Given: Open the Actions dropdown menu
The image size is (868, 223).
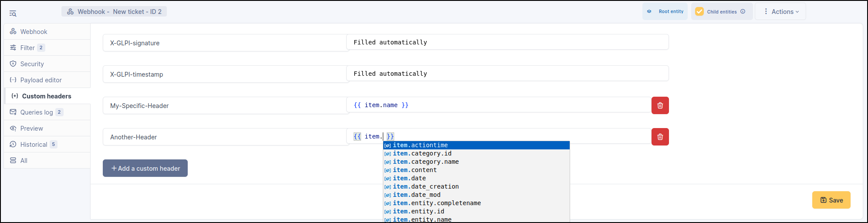Looking at the screenshot, I should pyautogui.click(x=780, y=12).
